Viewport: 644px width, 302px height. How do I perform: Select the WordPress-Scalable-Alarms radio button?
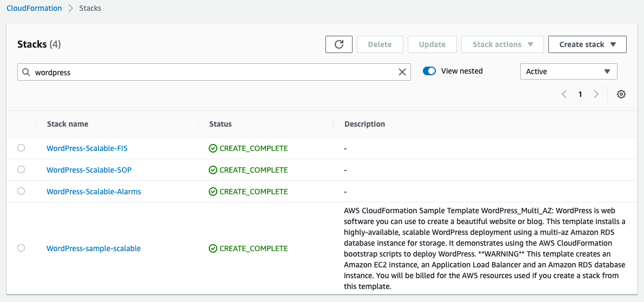(21, 191)
